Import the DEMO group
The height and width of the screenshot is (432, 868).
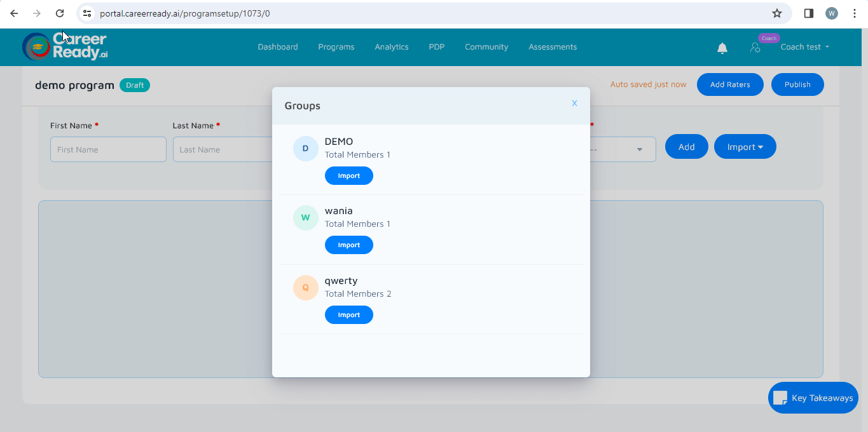pos(348,176)
